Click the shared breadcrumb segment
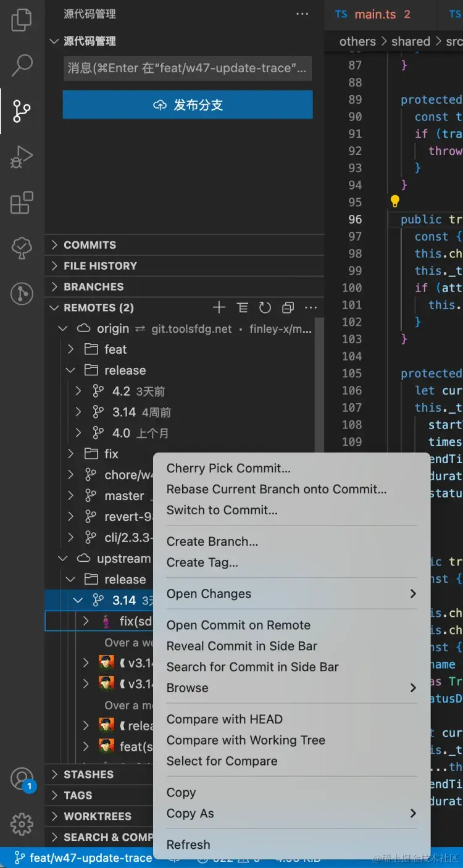The height and width of the screenshot is (868, 463). tap(411, 41)
